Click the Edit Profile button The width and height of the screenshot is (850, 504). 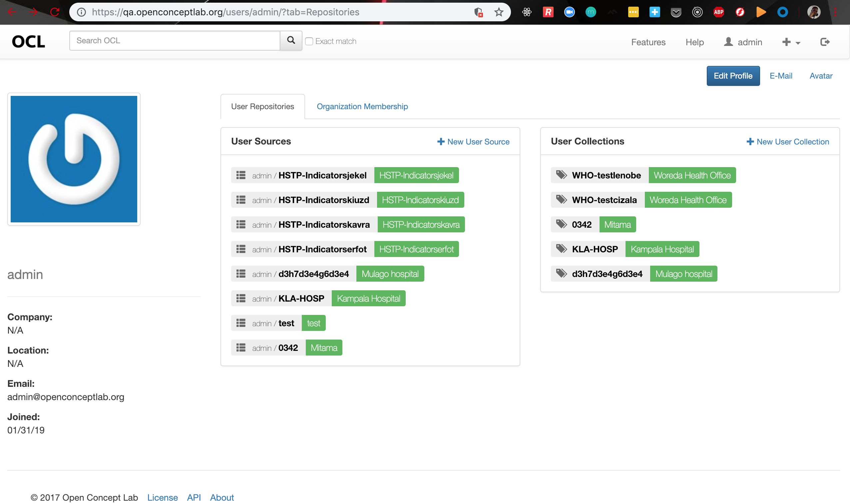tap(733, 75)
